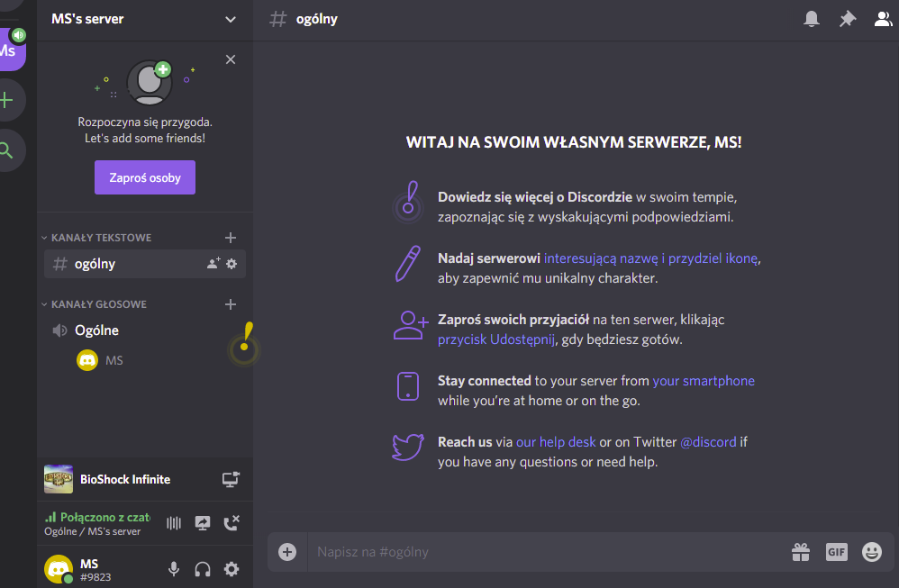Click attach file plus button
Image resolution: width=899 pixels, height=588 pixels.
(x=287, y=552)
